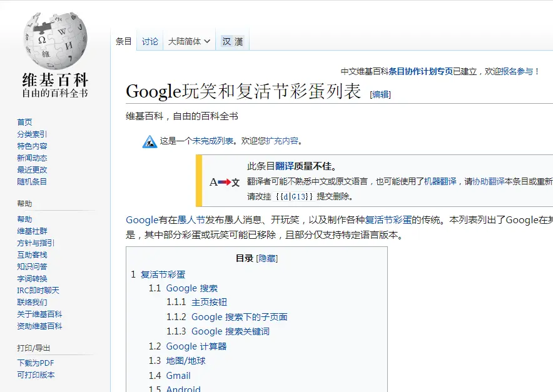Click the 愚人节 link

191,220
